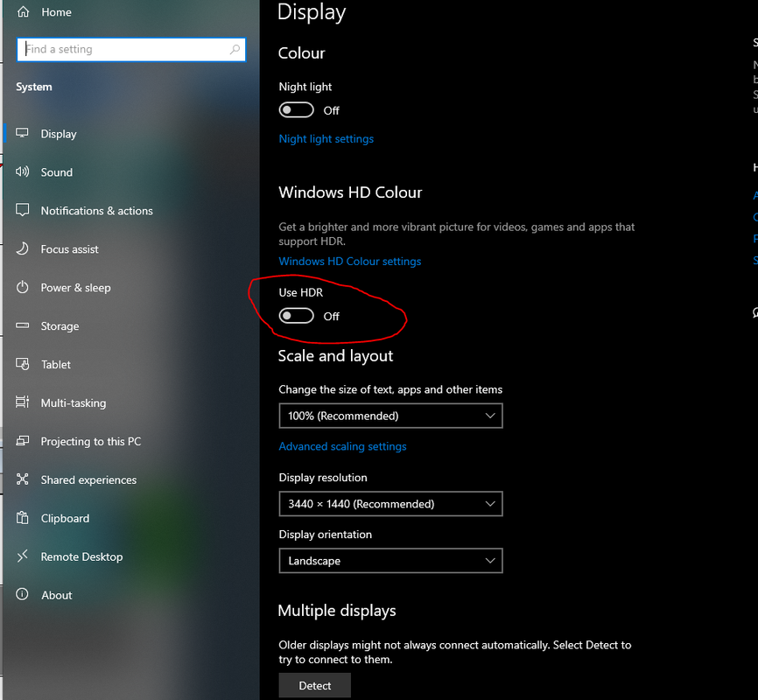This screenshot has width=758, height=700.
Task: Enable the Use HDR switch
Action: pyautogui.click(x=297, y=316)
